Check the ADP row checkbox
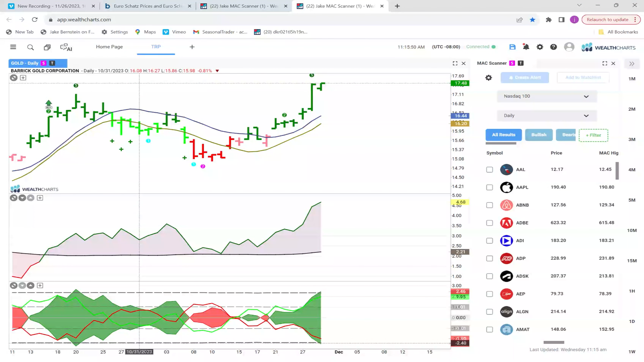The width and height of the screenshot is (644, 362). coord(490,258)
